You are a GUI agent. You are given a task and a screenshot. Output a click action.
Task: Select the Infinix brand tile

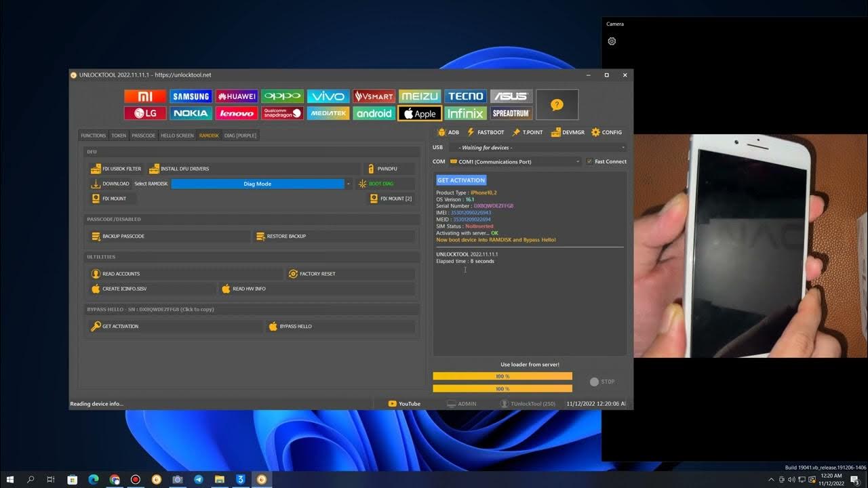[466, 113]
